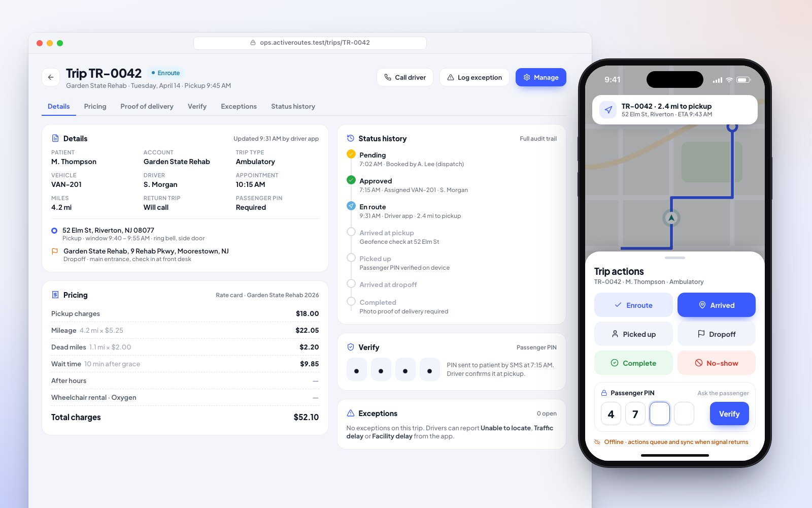Click the Arrived at pickup status step circle
This screenshot has height=508, width=812.
(351, 232)
